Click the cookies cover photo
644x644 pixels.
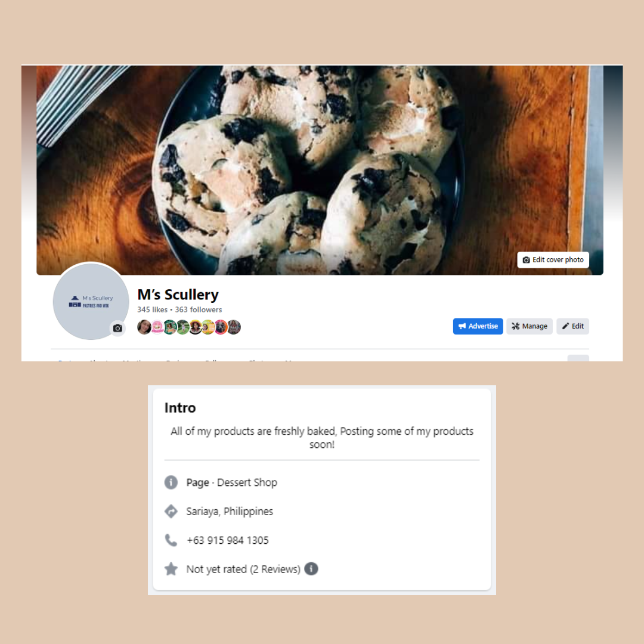pyautogui.click(x=320, y=170)
